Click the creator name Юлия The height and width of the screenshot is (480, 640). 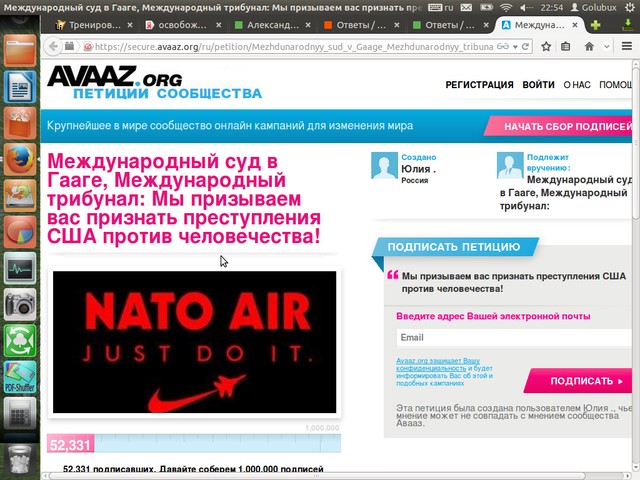(x=418, y=169)
